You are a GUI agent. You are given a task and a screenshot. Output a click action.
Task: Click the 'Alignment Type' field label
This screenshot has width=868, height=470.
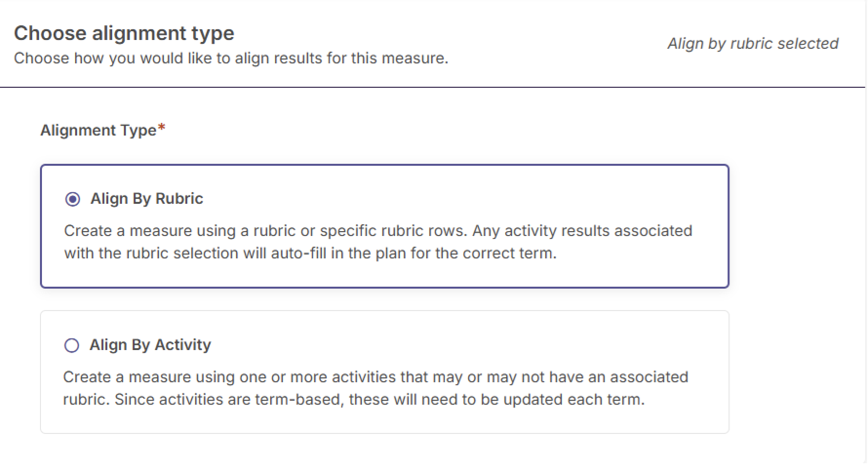pyautogui.click(x=98, y=130)
